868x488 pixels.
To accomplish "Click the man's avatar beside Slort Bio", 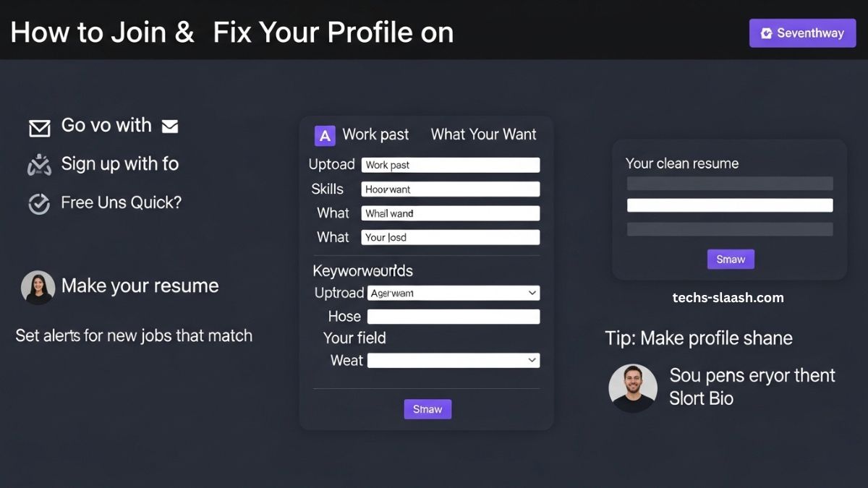I will point(633,388).
